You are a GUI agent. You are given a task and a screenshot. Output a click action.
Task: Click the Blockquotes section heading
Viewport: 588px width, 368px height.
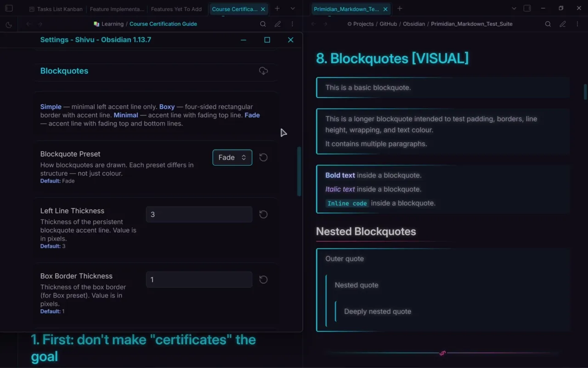click(x=64, y=71)
